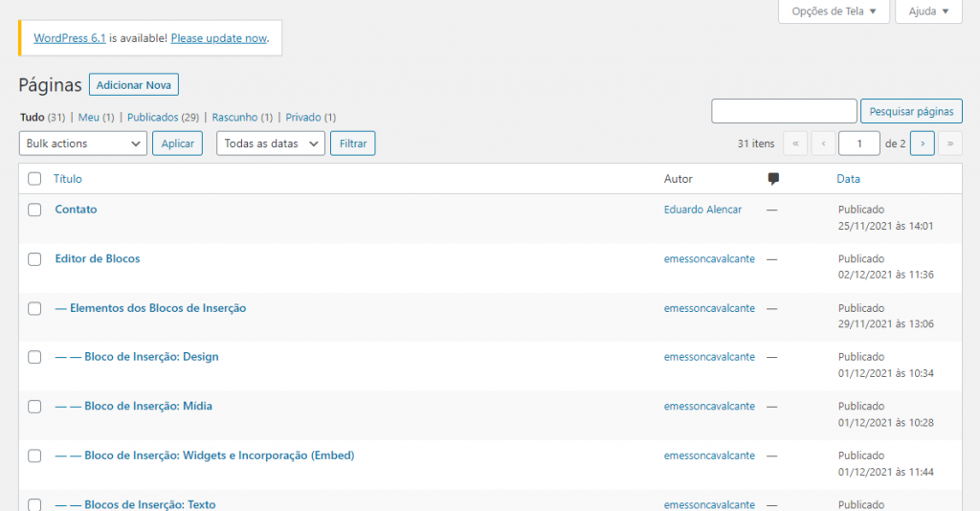Click emessoncavalcante author in Editor de Blocos row
Viewport: 980px width, 511px height.
[x=709, y=258]
